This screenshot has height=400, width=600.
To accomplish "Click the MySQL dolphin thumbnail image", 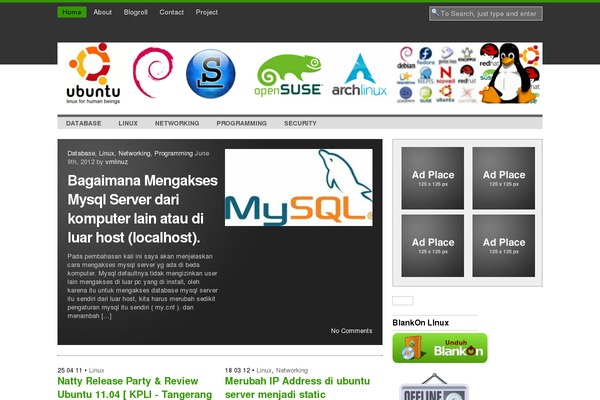I will coord(298,188).
